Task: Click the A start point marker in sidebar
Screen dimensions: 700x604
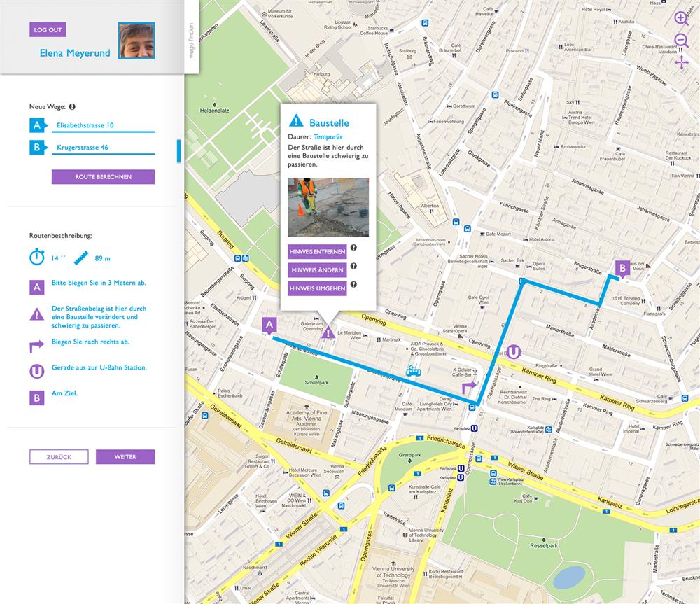Action: [x=38, y=125]
